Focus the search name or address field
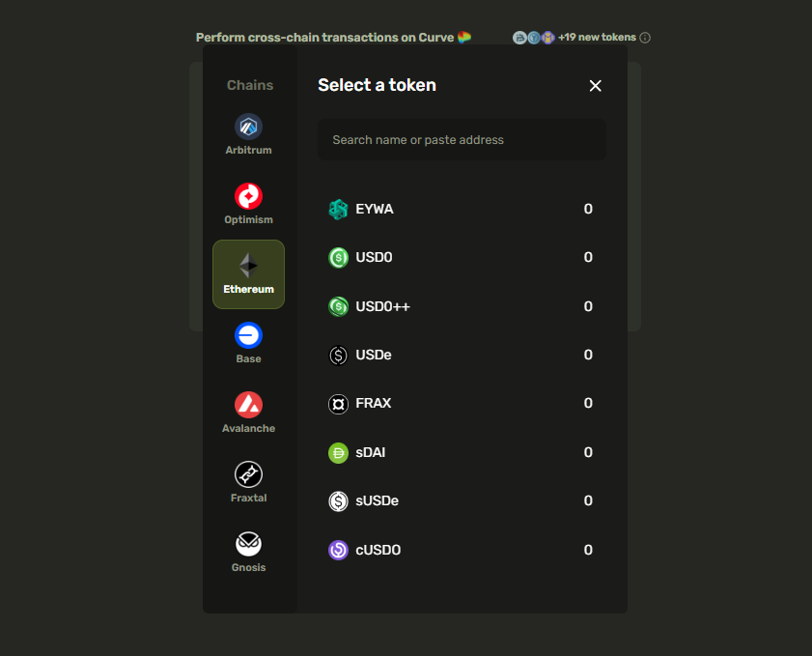The height and width of the screenshot is (656, 812). pos(462,140)
